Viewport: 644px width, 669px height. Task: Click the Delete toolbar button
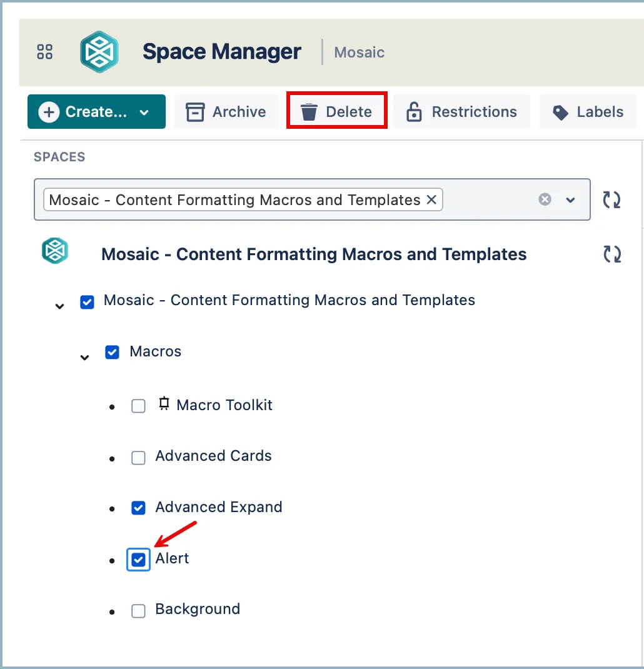pos(337,112)
